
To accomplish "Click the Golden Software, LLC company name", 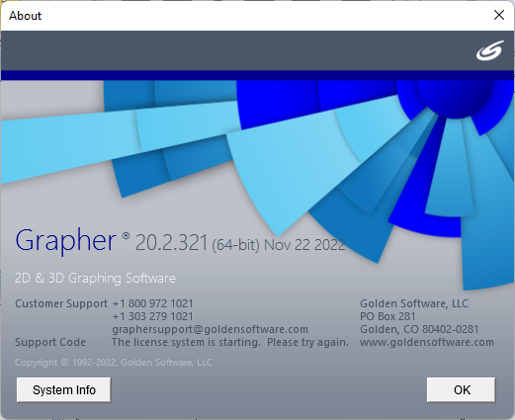I will 414,303.
